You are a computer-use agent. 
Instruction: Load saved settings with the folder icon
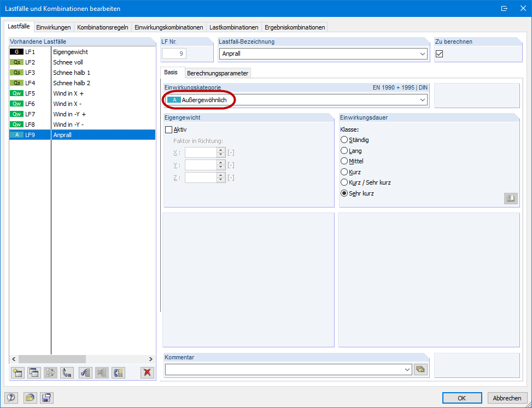tap(30, 398)
